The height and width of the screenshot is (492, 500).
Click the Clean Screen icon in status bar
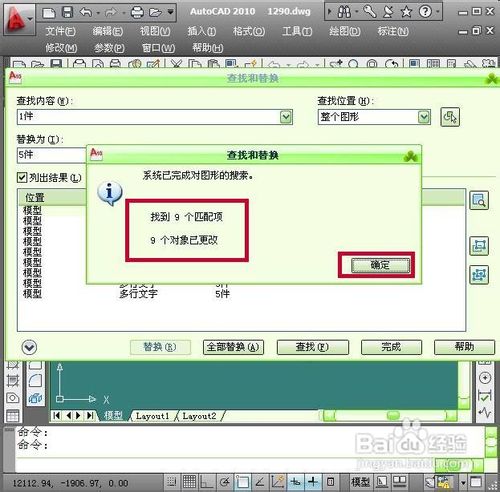click(476, 482)
